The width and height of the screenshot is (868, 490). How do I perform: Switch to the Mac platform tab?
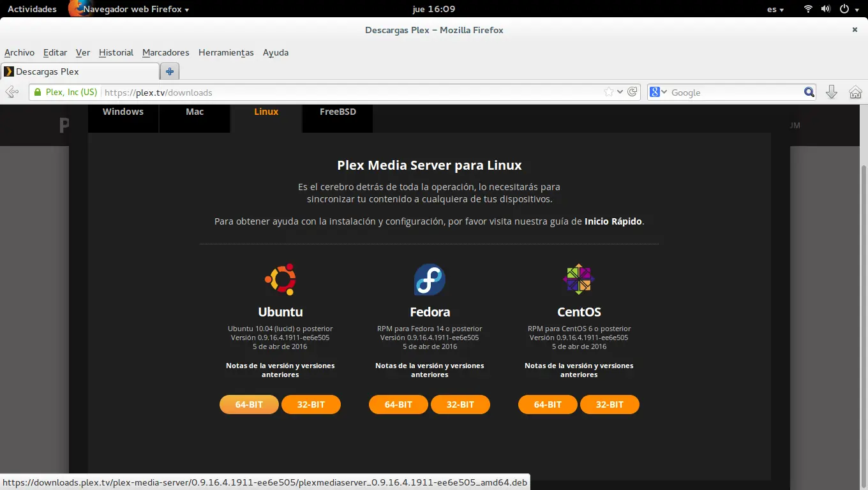click(195, 118)
